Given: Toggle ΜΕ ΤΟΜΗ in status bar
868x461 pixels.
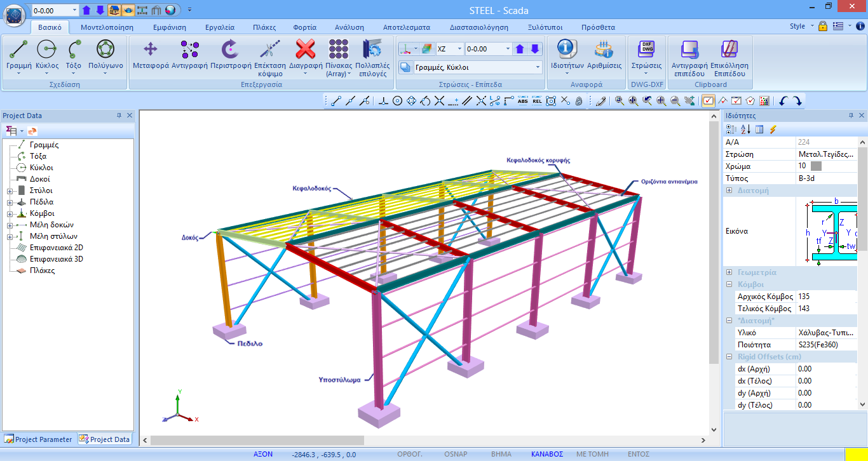Looking at the screenshot, I should point(592,454).
